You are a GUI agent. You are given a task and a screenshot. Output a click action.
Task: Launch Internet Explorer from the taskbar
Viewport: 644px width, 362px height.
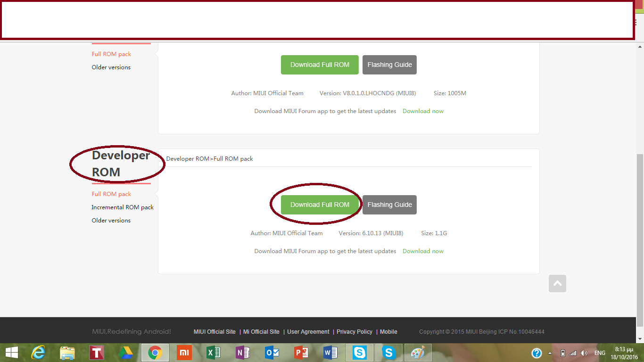[x=38, y=353]
